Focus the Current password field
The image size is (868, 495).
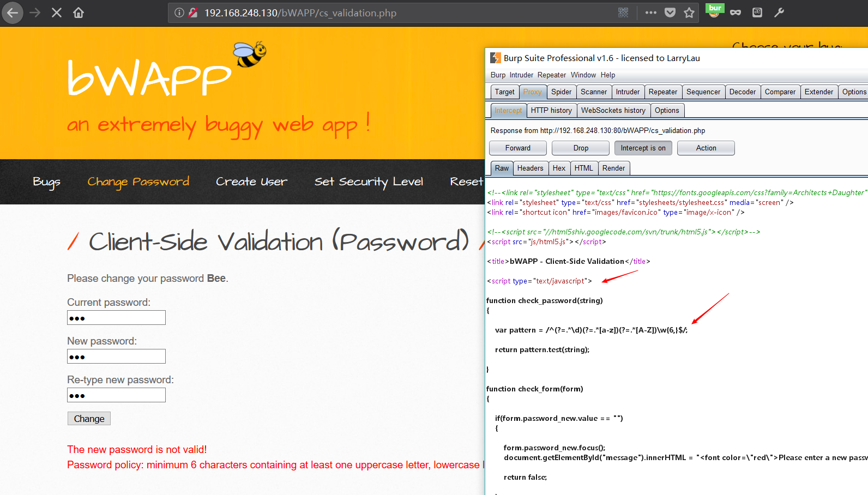(116, 318)
